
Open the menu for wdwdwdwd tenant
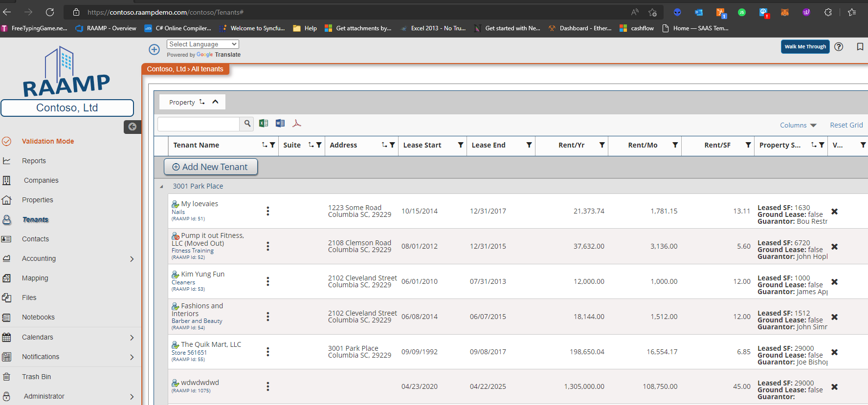pos(268,386)
